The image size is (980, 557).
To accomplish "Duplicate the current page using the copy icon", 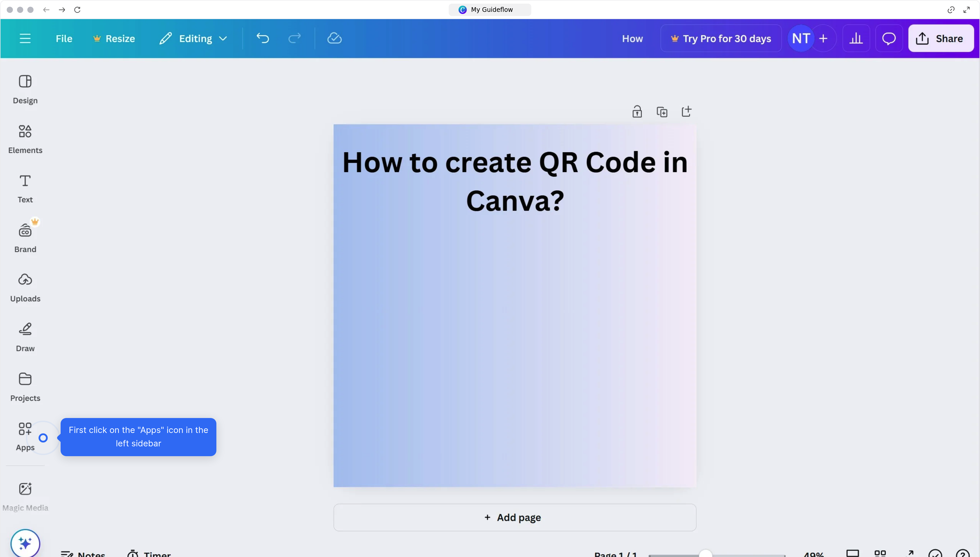I will click(x=662, y=111).
